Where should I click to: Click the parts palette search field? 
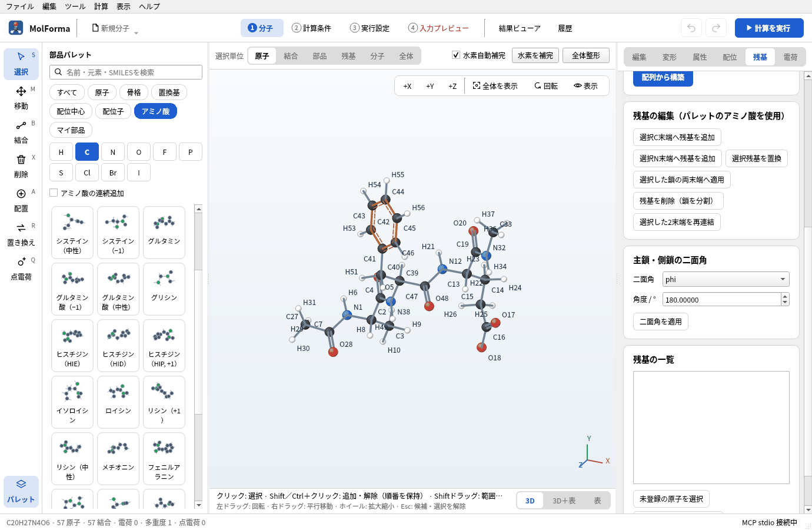click(x=126, y=72)
